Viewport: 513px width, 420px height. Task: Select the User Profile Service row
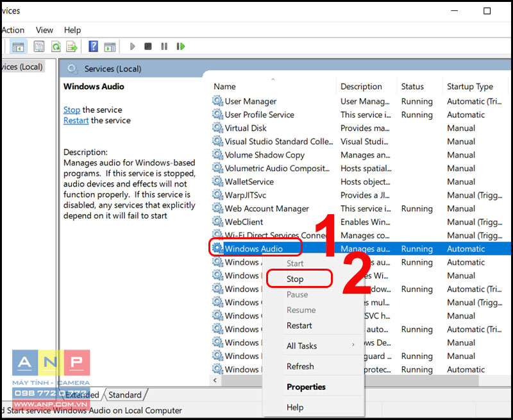[x=360, y=115]
